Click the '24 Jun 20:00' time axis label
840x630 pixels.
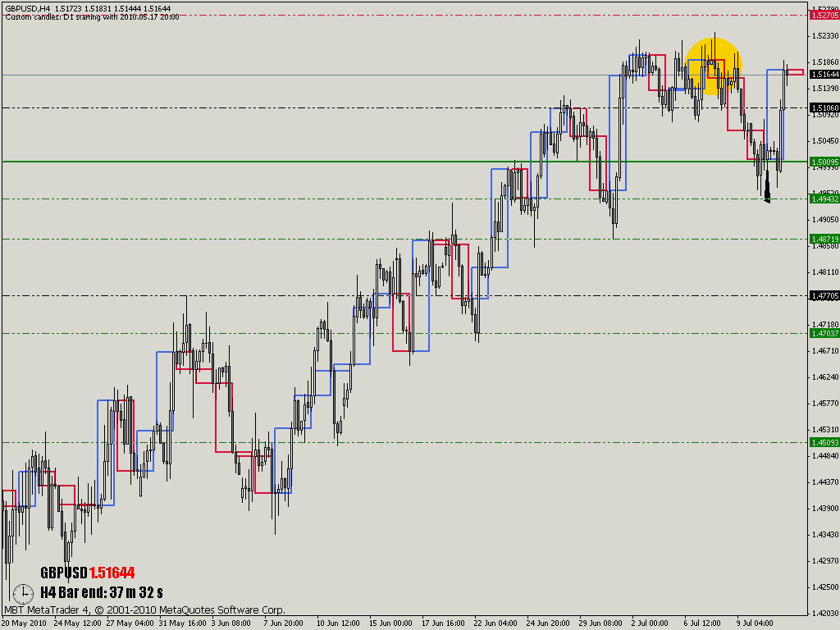pyautogui.click(x=548, y=623)
